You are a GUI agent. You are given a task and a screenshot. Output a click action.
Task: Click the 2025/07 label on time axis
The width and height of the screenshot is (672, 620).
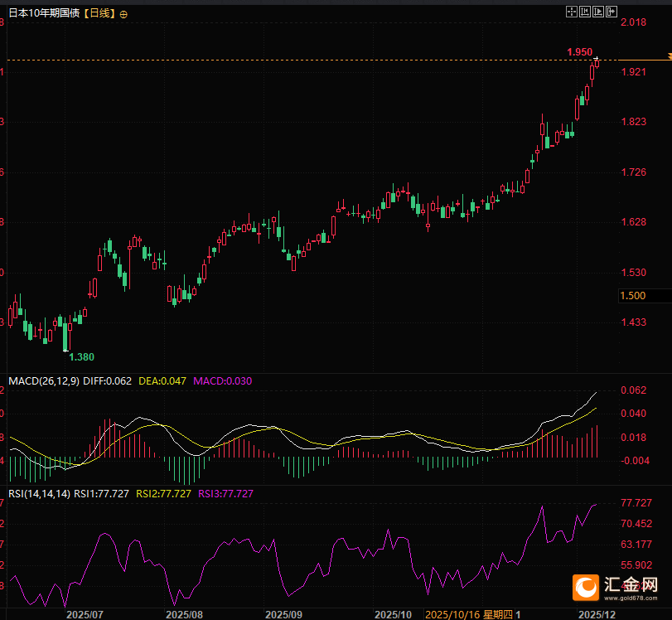point(85,614)
